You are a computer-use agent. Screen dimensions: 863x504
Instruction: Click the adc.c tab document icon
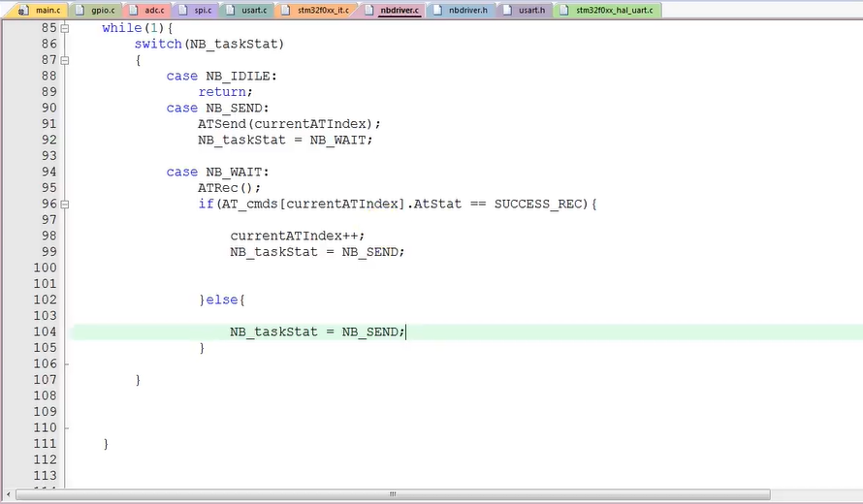pos(134,10)
